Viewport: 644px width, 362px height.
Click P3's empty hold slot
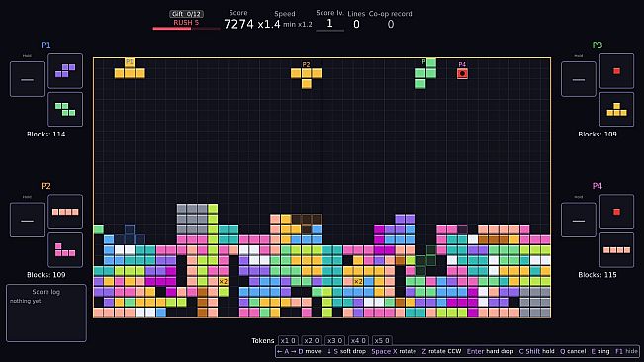[579, 79]
